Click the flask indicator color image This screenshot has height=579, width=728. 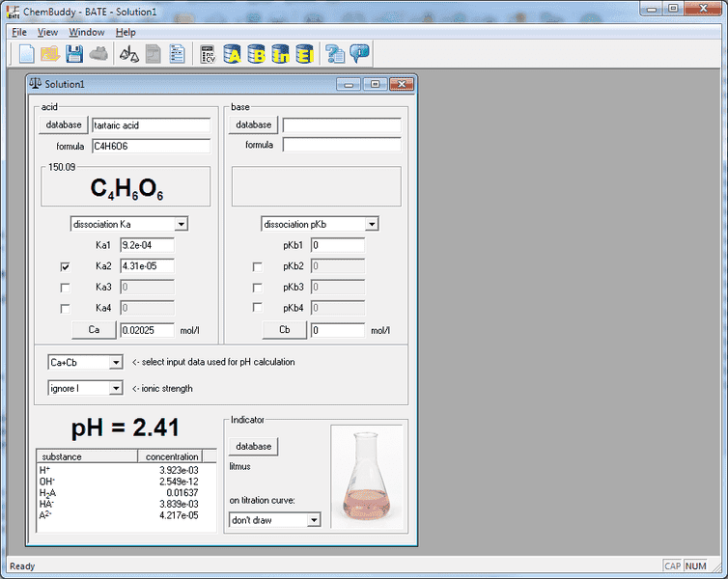point(365,476)
